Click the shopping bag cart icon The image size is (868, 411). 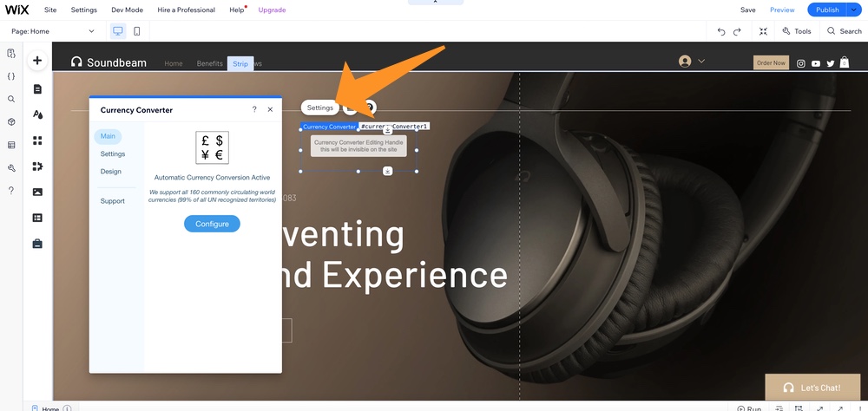click(x=845, y=62)
